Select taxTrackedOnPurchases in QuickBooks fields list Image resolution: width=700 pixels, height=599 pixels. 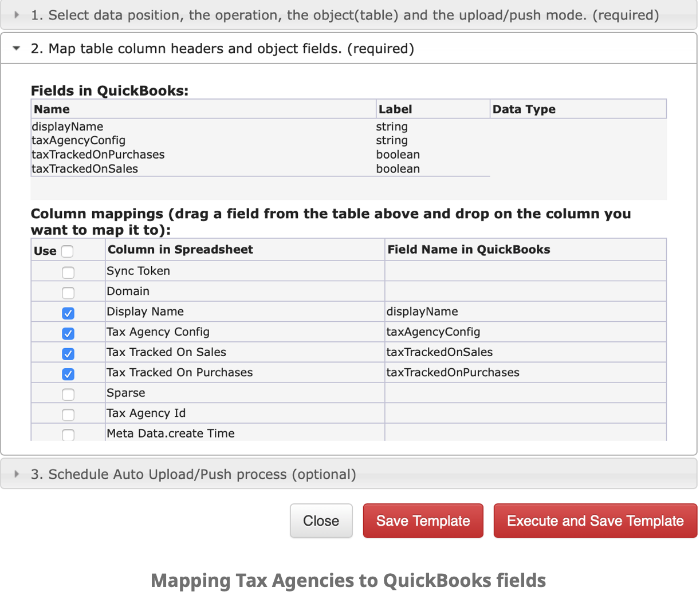click(x=98, y=155)
